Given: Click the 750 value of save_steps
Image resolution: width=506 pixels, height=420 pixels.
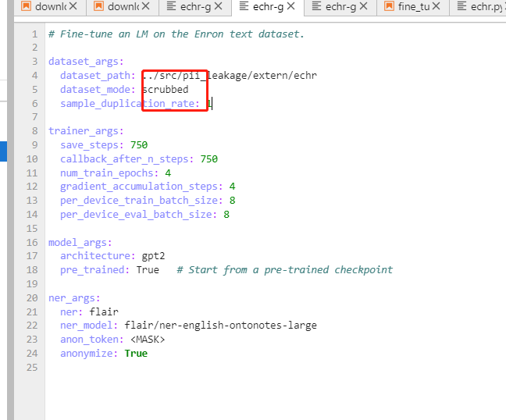Looking at the screenshot, I should [139, 145].
